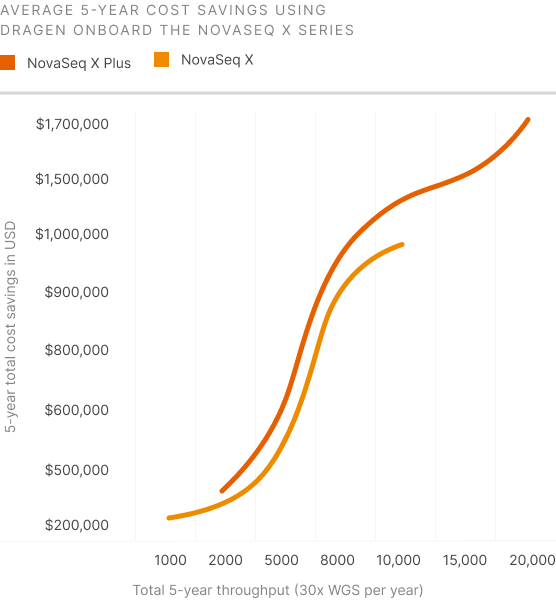556x610 pixels.
Task: Select the NovaSeq X legend label
Action: (217, 60)
